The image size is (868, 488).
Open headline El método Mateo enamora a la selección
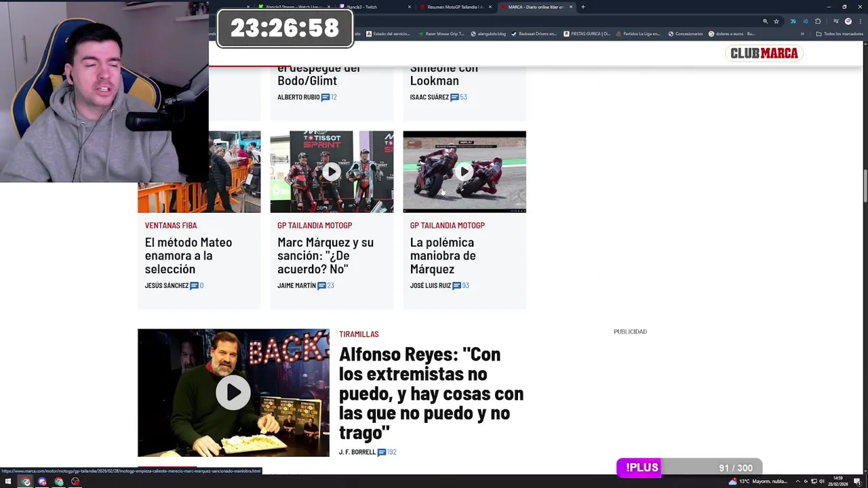click(x=189, y=256)
